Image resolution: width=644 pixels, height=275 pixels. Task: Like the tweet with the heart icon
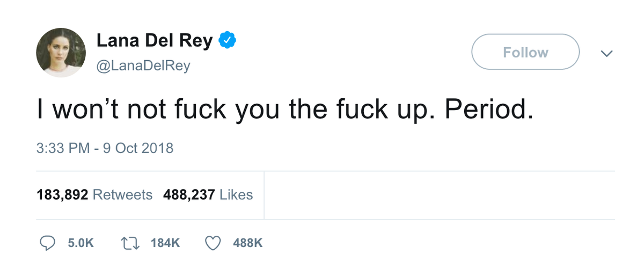tap(214, 243)
